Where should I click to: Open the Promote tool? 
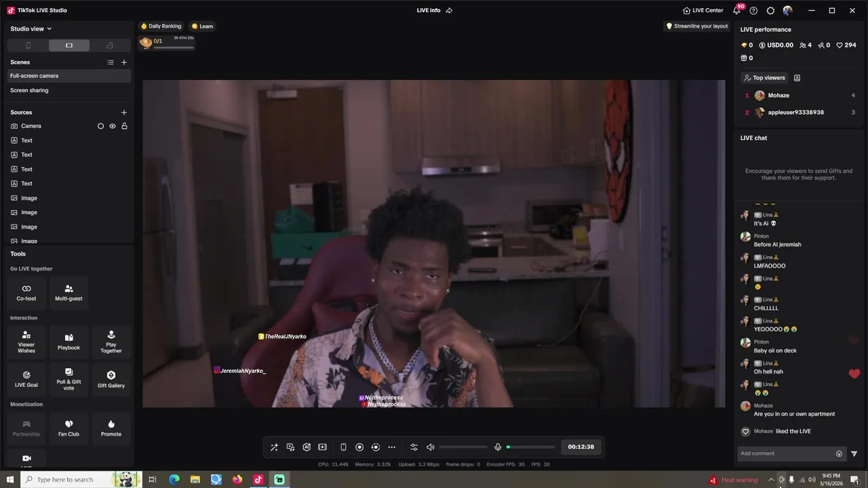pyautogui.click(x=111, y=428)
